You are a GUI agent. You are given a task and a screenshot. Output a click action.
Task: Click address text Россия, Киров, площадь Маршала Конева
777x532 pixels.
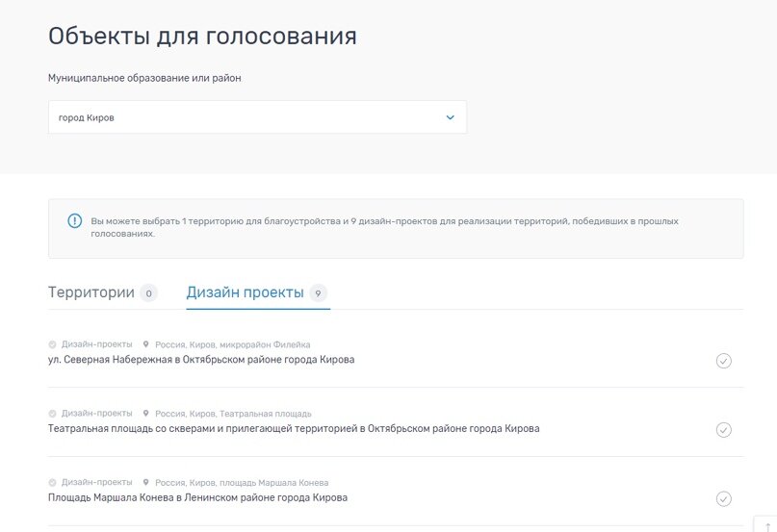[242, 483]
